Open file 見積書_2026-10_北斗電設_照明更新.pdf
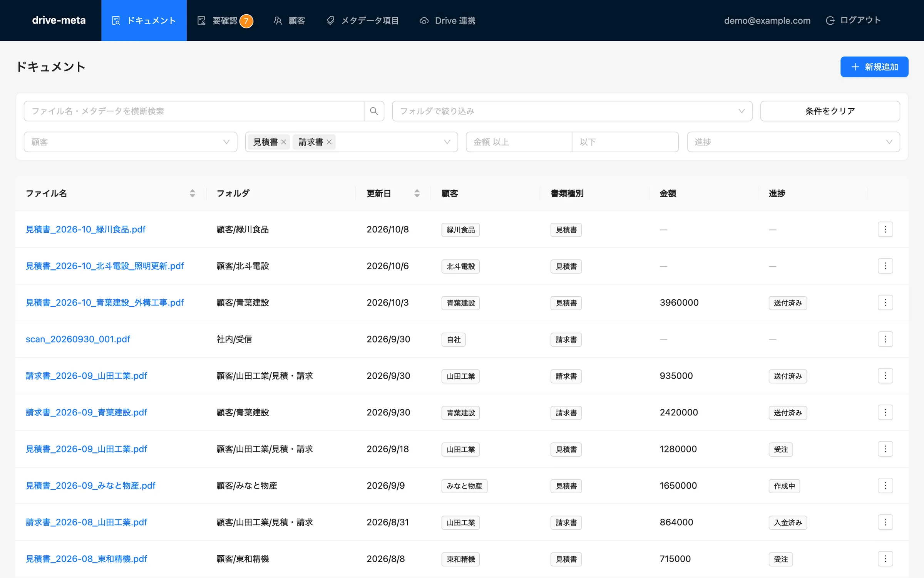924x578 pixels. [105, 266]
